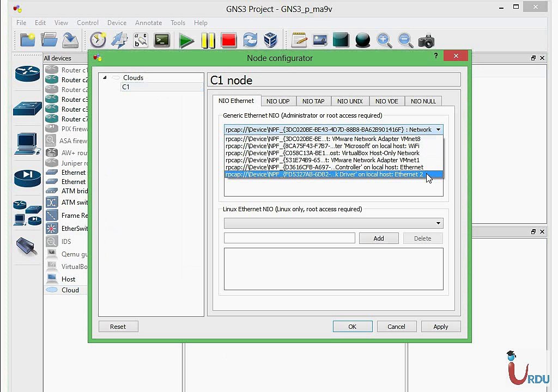Click OK in Node configurator
Screen dimensions: 558x392
click(353, 327)
